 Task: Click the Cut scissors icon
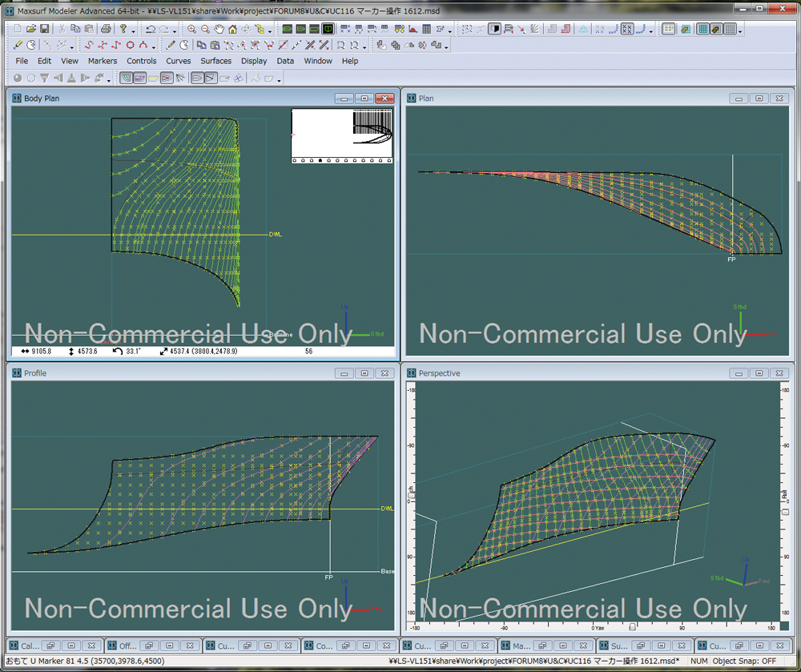(x=61, y=30)
